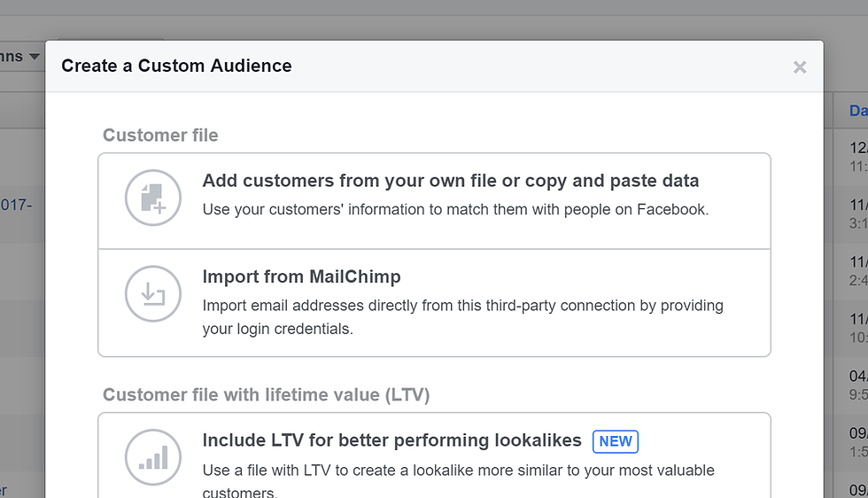The image size is (868, 498).
Task: Click the add-file icon for customer file upload
Action: point(153,198)
